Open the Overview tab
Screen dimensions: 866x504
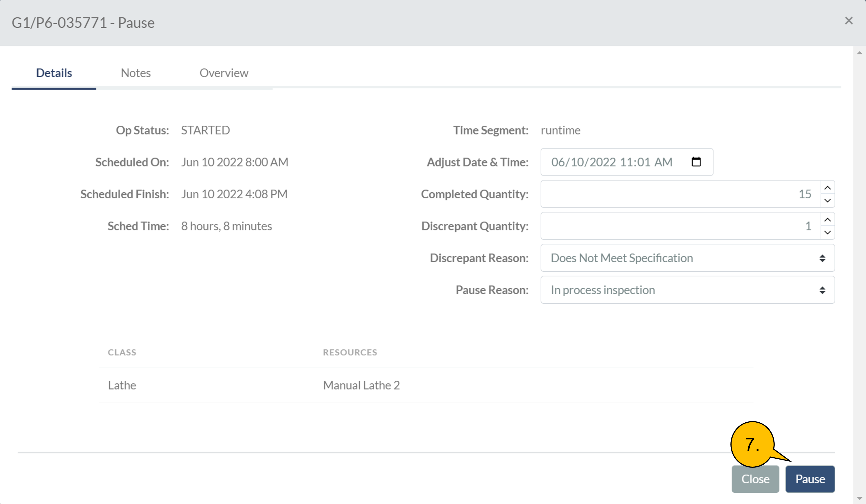pos(224,73)
